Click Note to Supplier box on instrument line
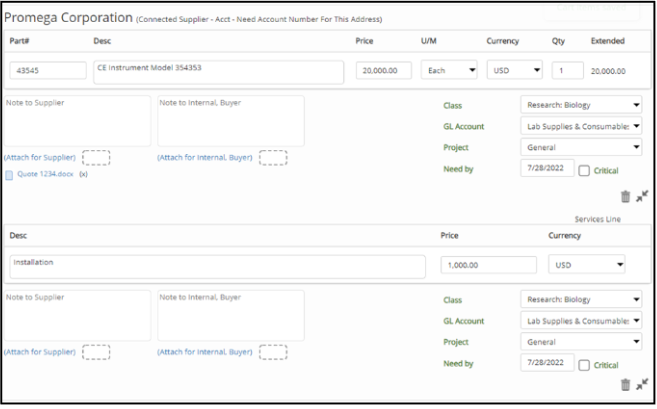The height and width of the screenshot is (409, 657). click(x=77, y=121)
